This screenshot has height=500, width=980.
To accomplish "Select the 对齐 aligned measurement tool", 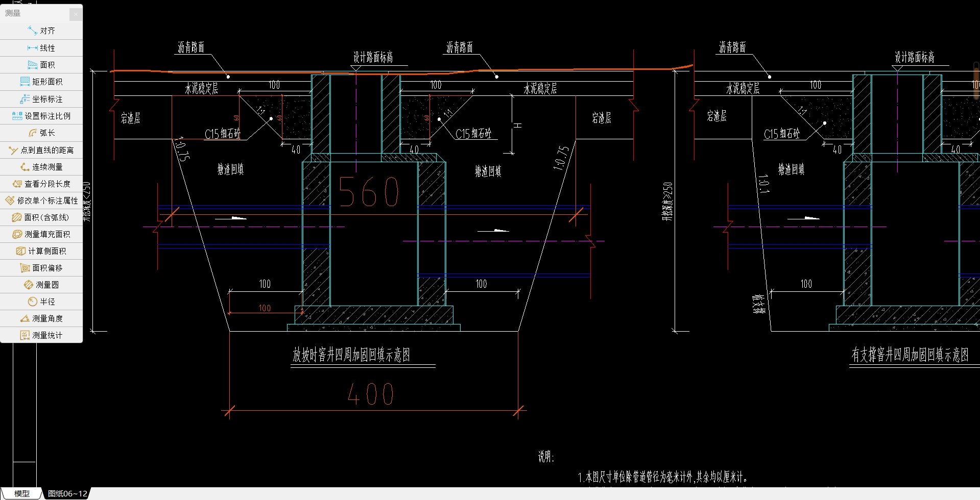I will click(x=41, y=31).
